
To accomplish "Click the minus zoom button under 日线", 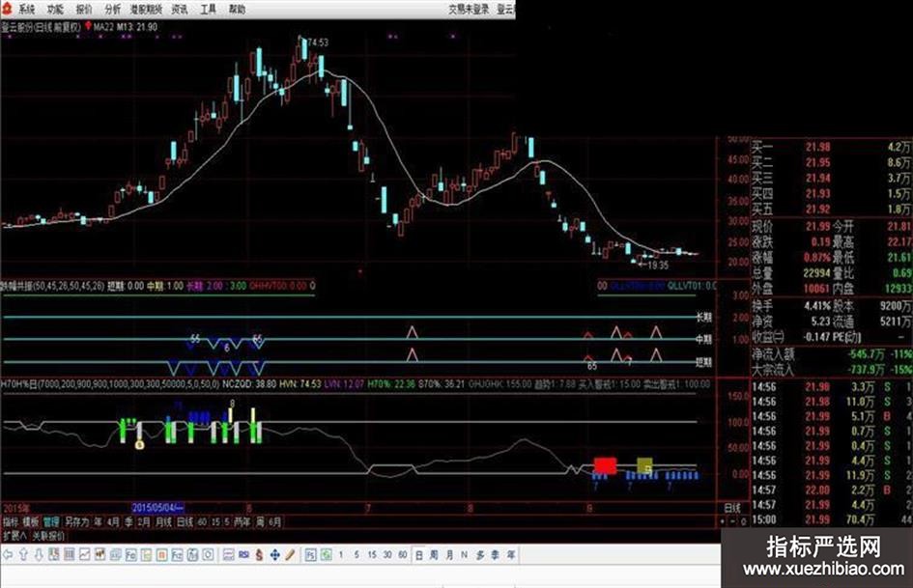I will pyautogui.click(x=733, y=521).
